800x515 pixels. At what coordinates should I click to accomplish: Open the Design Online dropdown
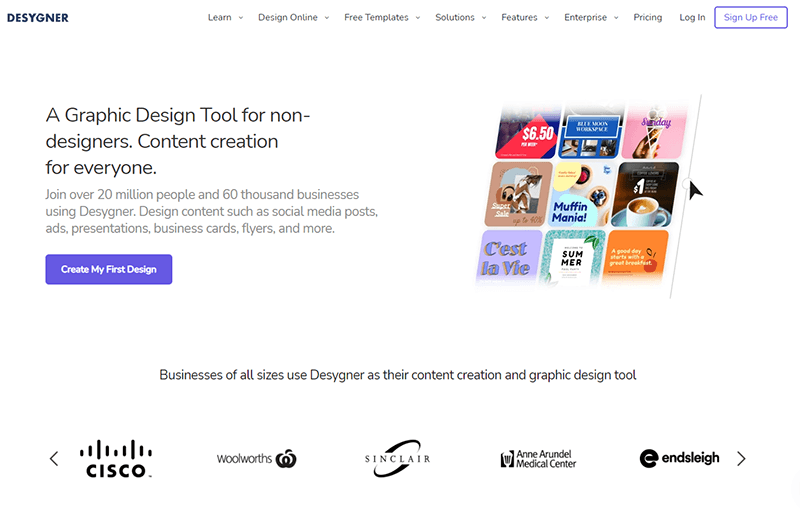[293, 17]
